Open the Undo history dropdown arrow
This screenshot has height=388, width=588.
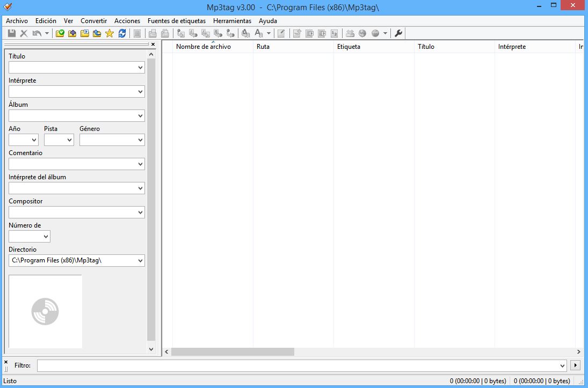[x=47, y=33]
